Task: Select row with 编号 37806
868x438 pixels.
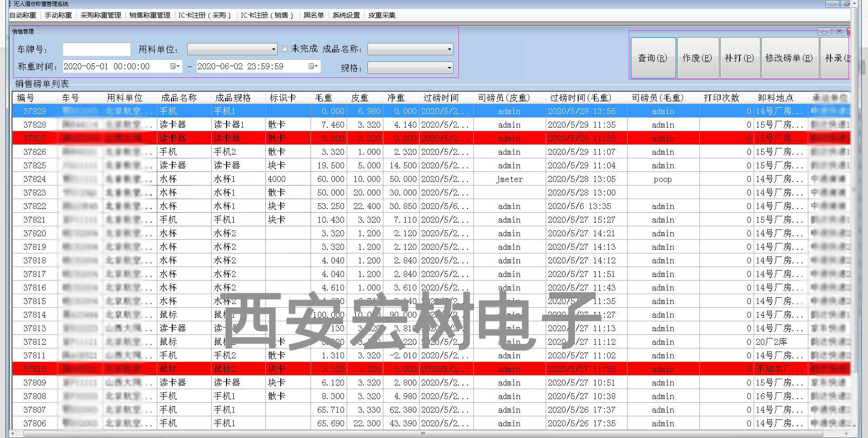Action: point(431,424)
